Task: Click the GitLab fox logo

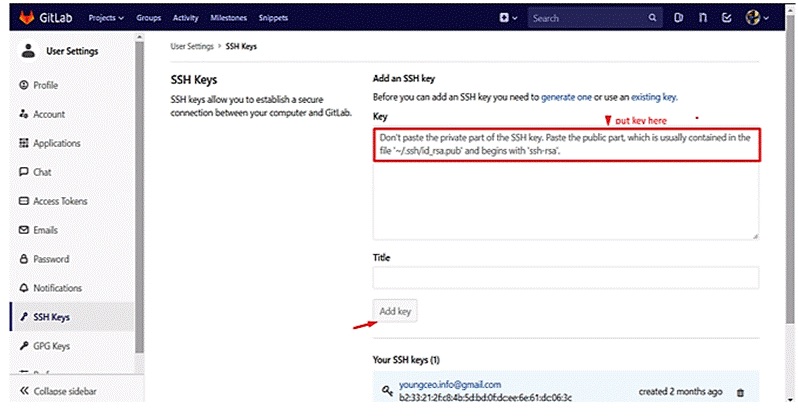Action: pyautogui.click(x=26, y=17)
